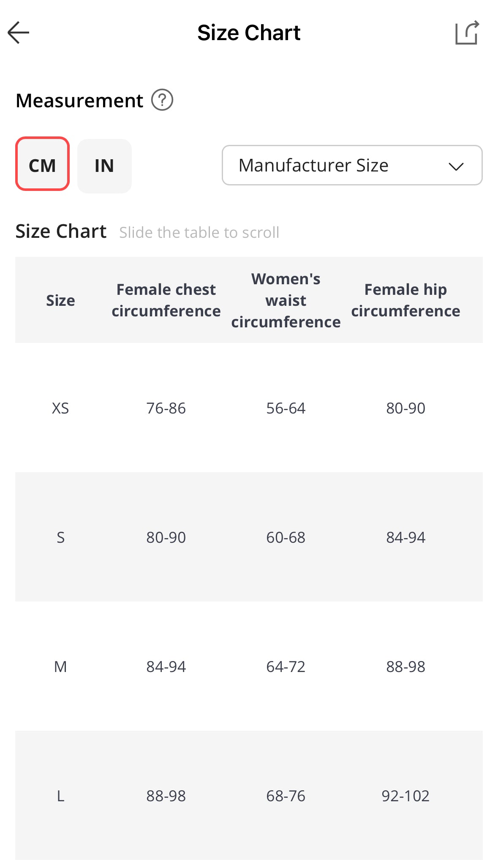Open the Measurement help question mark

pos(162,100)
